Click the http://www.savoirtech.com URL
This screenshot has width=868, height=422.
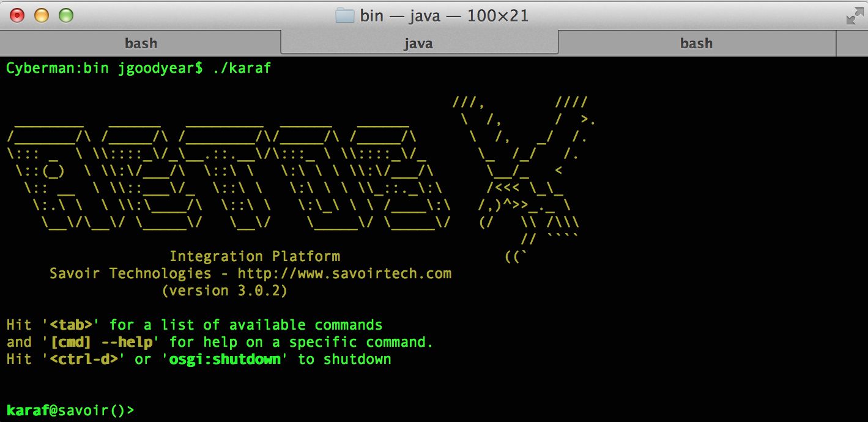(x=344, y=273)
